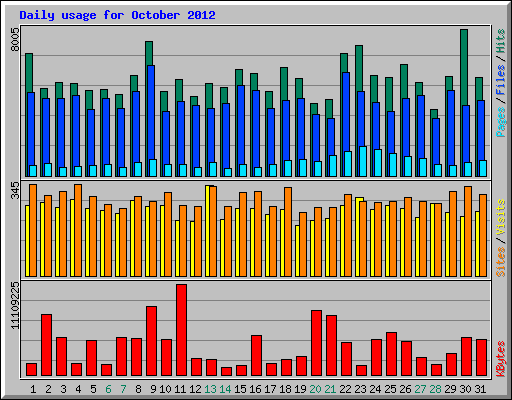Click the orange Sites bar for day 4
This screenshot has height=400, width=512.
click(x=78, y=230)
